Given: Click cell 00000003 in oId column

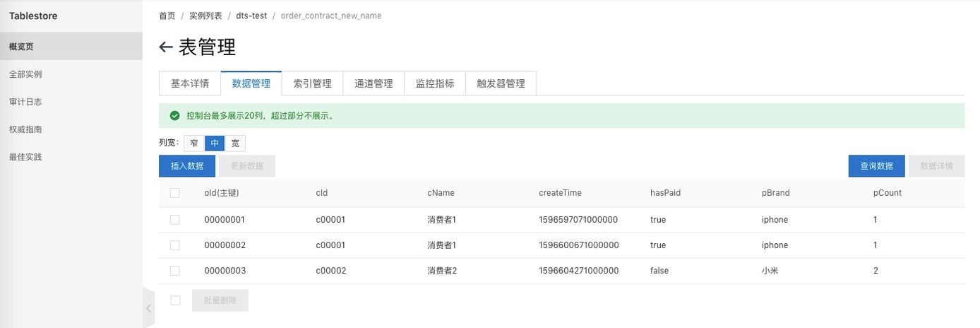Looking at the screenshot, I should click(x=225, y=271).
